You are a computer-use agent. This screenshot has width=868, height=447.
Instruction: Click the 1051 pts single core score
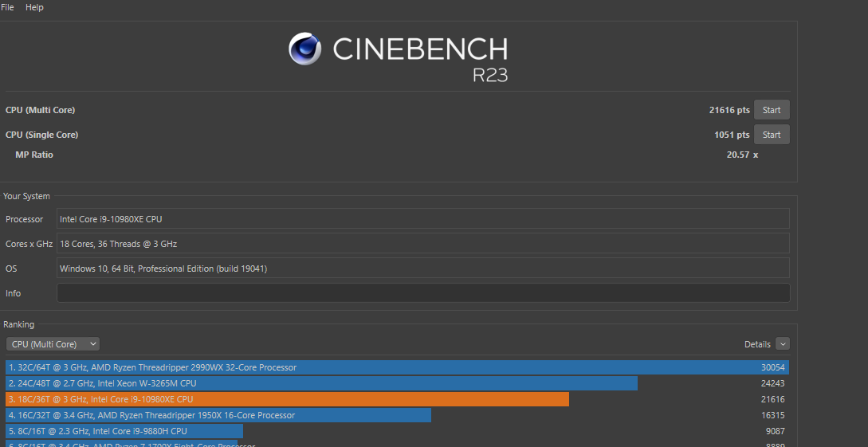pos(731,135)
